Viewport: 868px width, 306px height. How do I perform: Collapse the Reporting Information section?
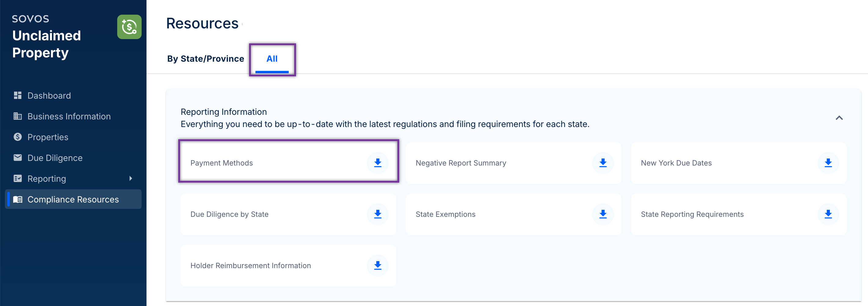[839, 118]
